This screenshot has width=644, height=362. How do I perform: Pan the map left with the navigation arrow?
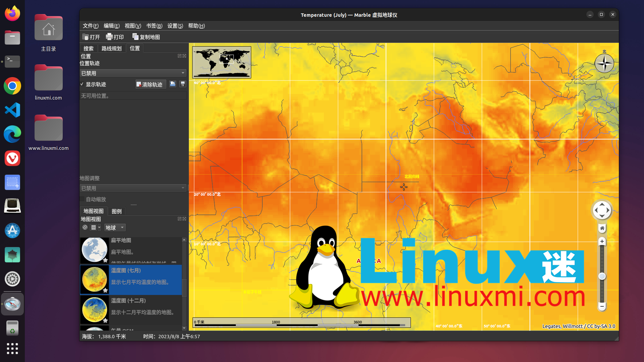pos(596,210)
